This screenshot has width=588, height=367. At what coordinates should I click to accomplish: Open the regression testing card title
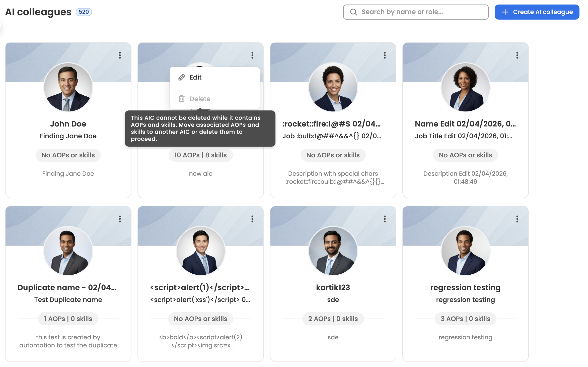465,287
